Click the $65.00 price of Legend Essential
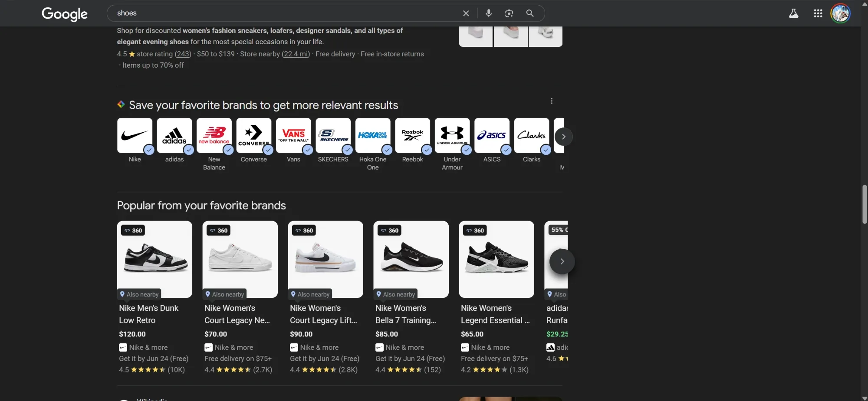The width and height of the screenshot is (868, 401). 472,334
